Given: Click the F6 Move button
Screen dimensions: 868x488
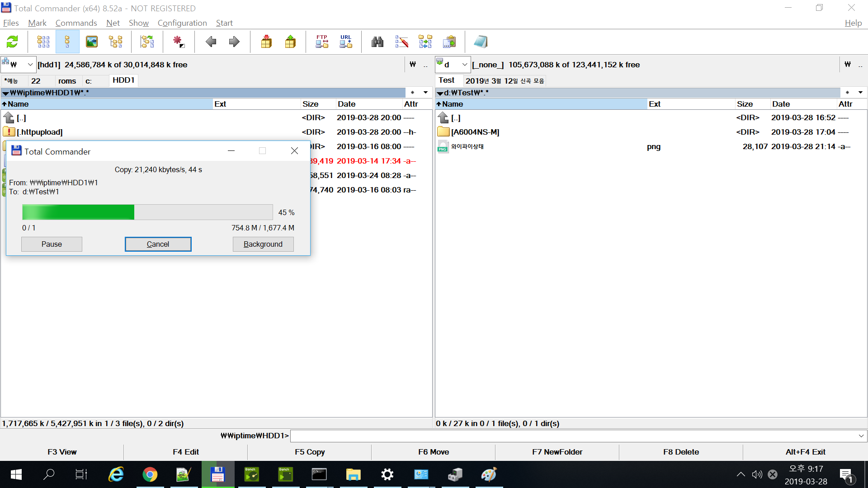Looking at the screenshot, I should click(x=434, y=452).
